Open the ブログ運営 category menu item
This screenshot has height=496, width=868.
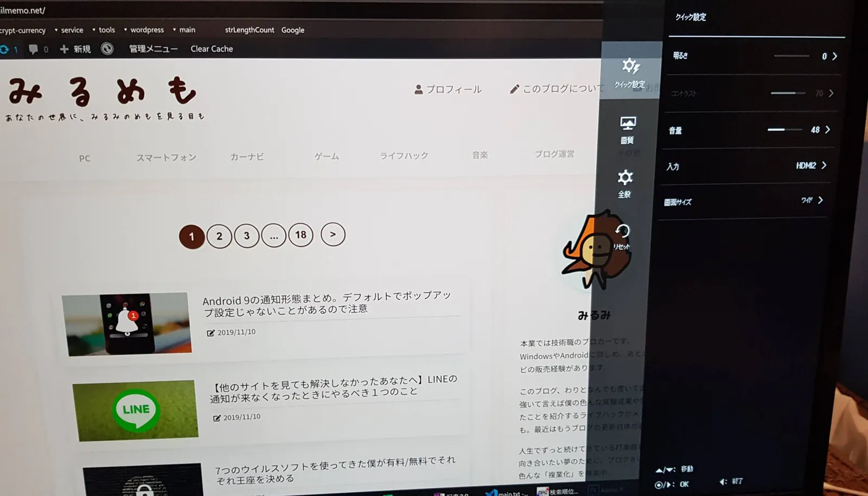click(x=554, y=154)
